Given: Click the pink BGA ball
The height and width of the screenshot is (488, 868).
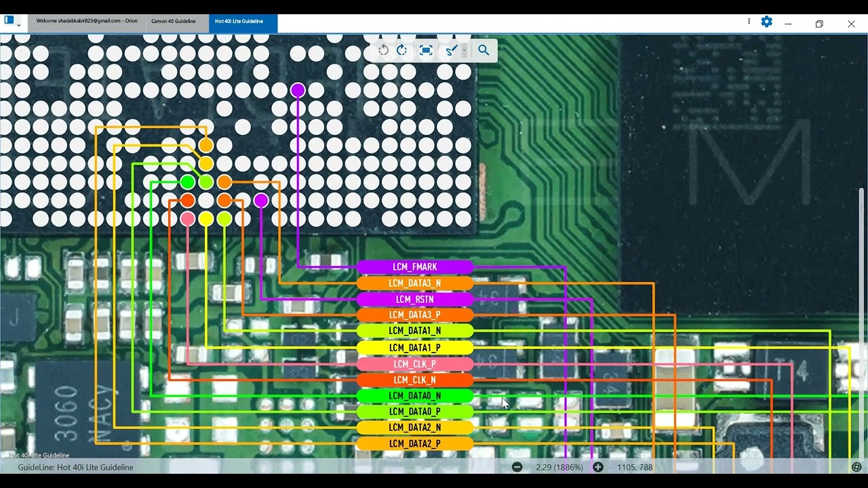Looking at the screenshot, I should pyautogui.click(x=188, y=219).
